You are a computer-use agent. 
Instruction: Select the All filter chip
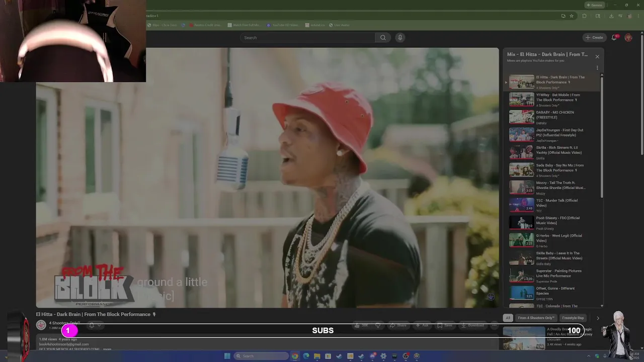(x=508, y=318)
